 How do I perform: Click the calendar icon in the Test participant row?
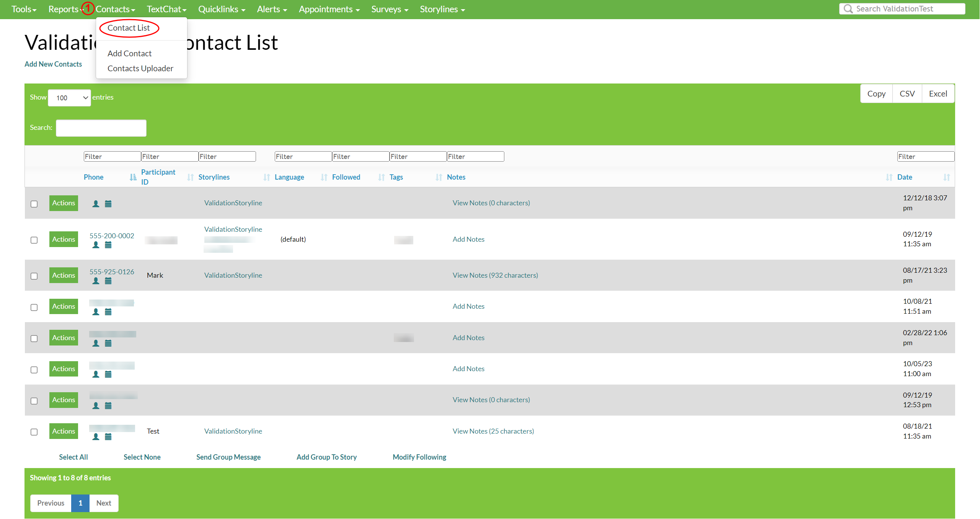coord(108,437)
